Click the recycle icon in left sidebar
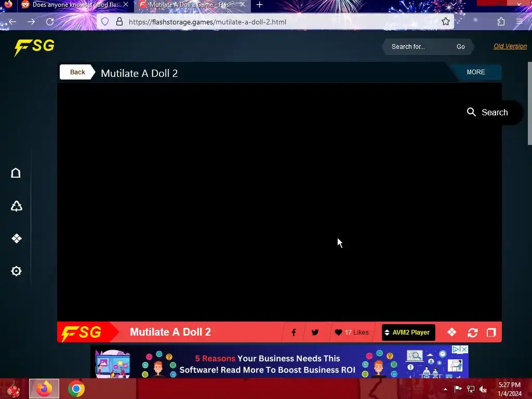The image size is (532, 399). [16, 206]
